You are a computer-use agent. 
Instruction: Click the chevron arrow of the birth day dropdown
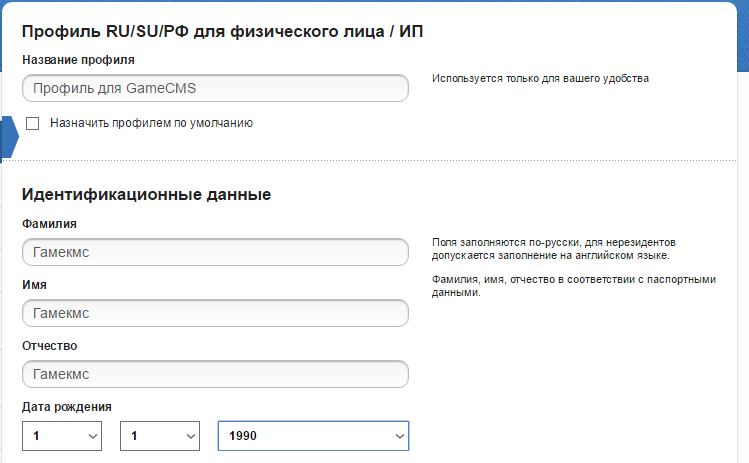(93, 436)
